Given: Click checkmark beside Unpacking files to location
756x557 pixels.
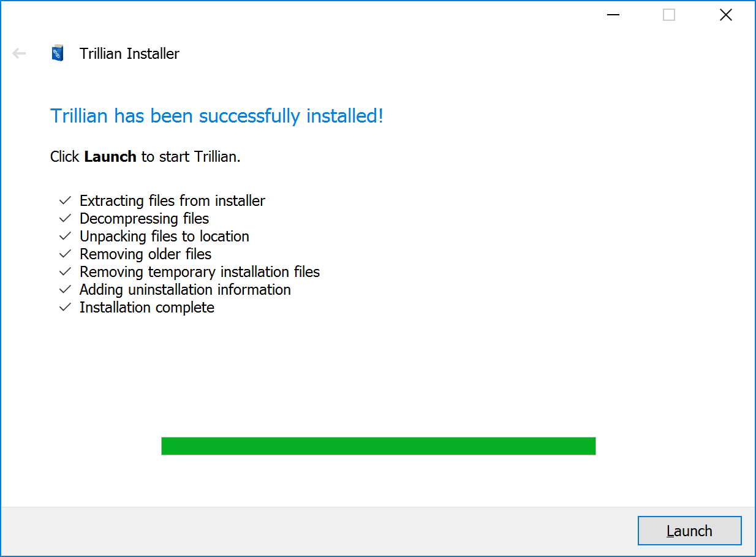Looking at the screenshot, I should pos(65,236).
